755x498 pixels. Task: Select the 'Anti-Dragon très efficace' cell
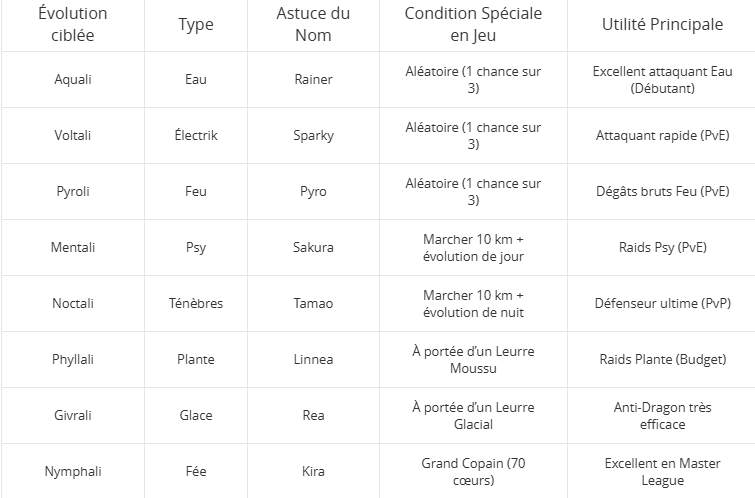point(662,416)
